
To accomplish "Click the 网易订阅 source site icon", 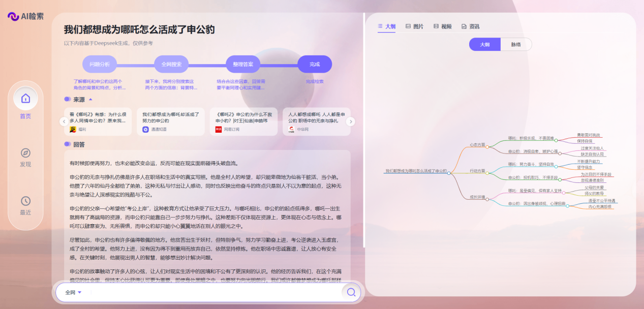I will (x=219, y=130).
